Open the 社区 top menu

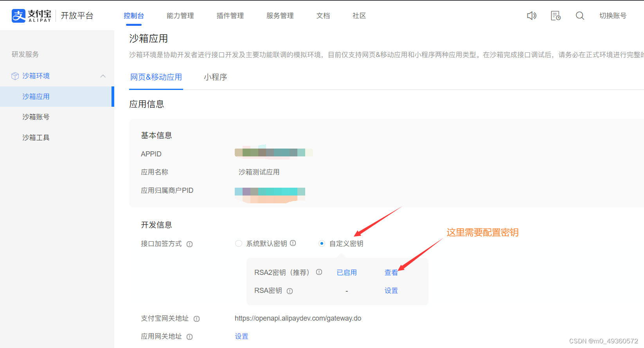tap(359, 16)
